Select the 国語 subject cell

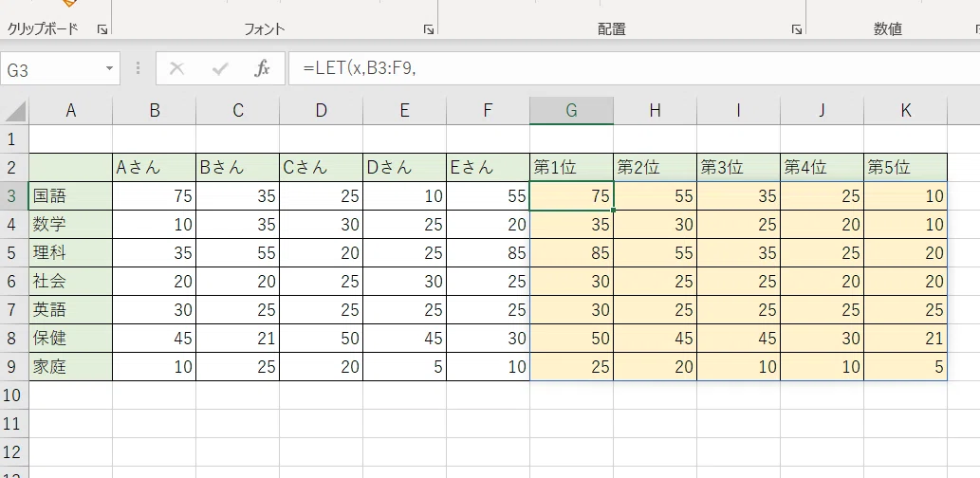point(70,196)
